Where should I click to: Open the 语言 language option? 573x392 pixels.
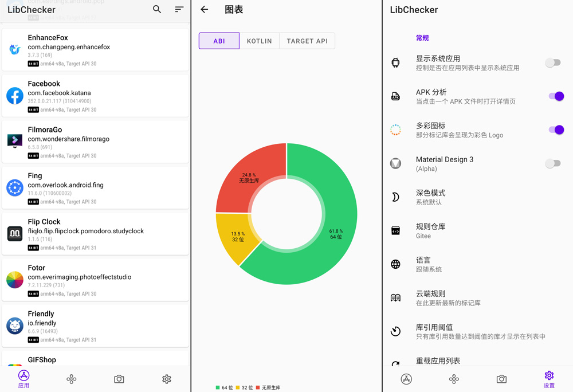click(x=477, y=264)
